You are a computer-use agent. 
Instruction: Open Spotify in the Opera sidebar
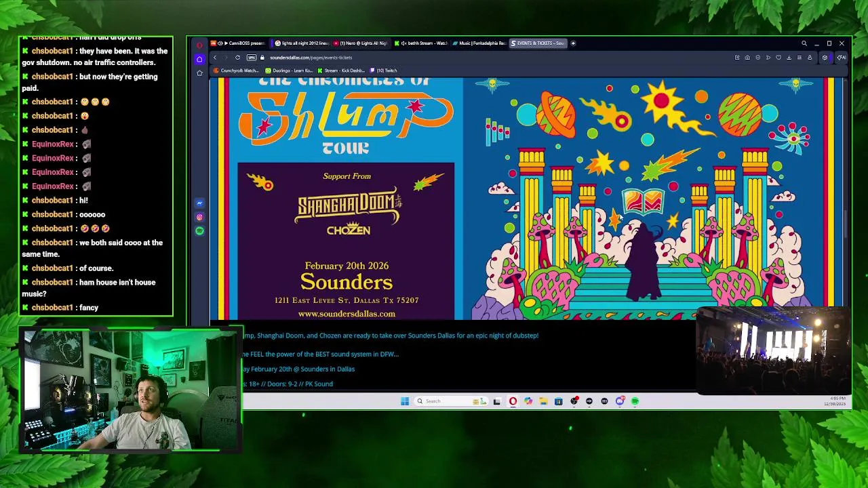tap(199, 231)
